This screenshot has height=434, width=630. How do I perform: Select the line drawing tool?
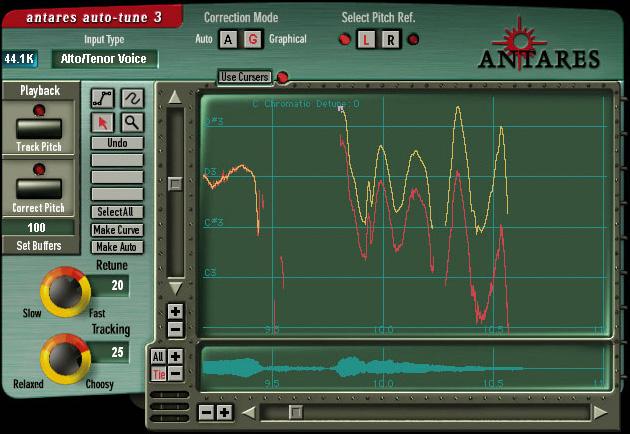coord(102,98)
